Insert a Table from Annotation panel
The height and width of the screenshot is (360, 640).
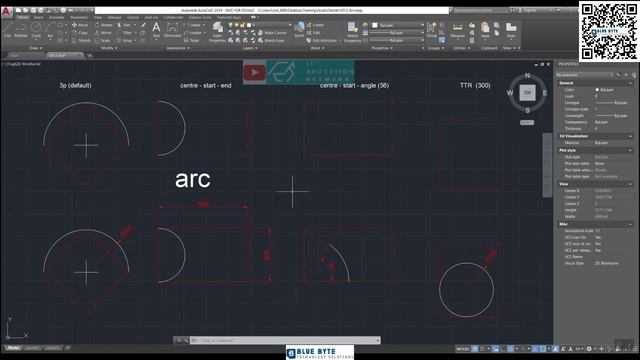[192, 40]
